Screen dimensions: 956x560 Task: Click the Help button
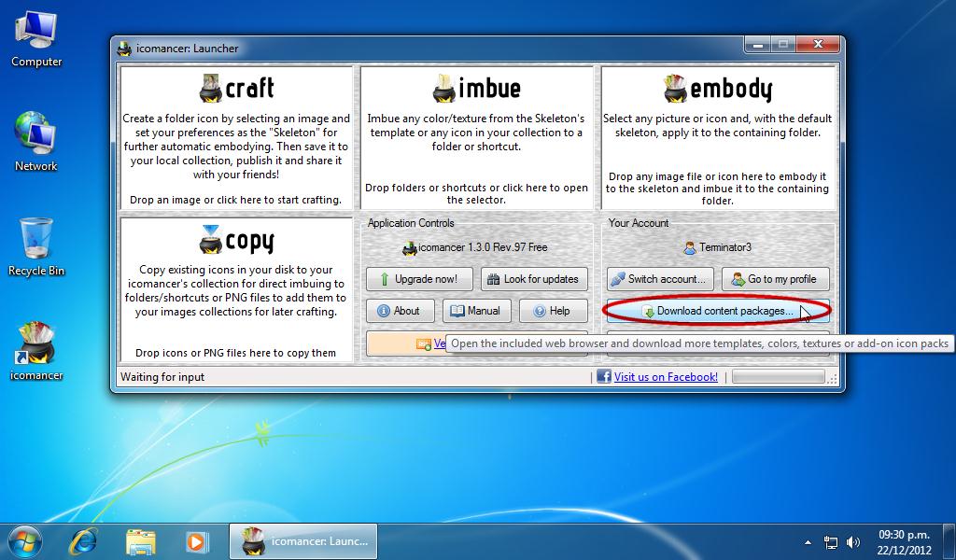tap(554, 311)
